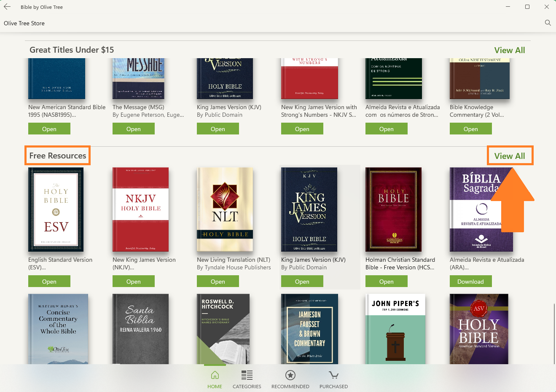The image size is (556, 392).
Task: Open King James Version in Free Resources section
Action: point(302,281)
